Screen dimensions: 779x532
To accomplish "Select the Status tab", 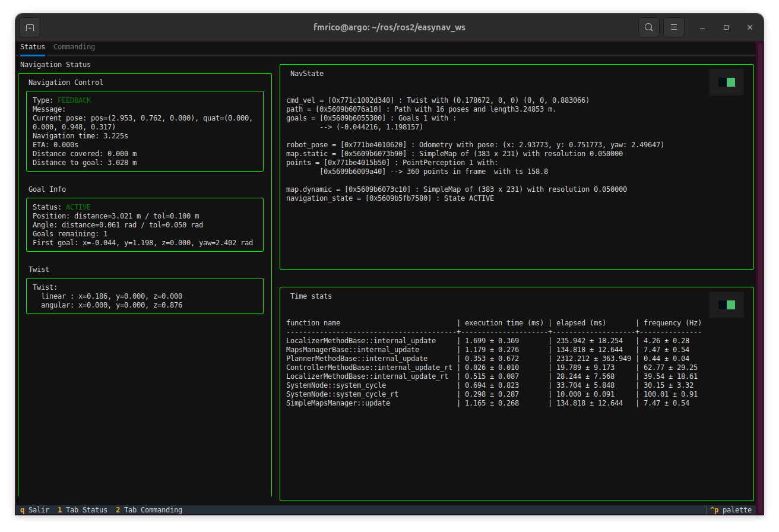I will [x=32, y=47].
